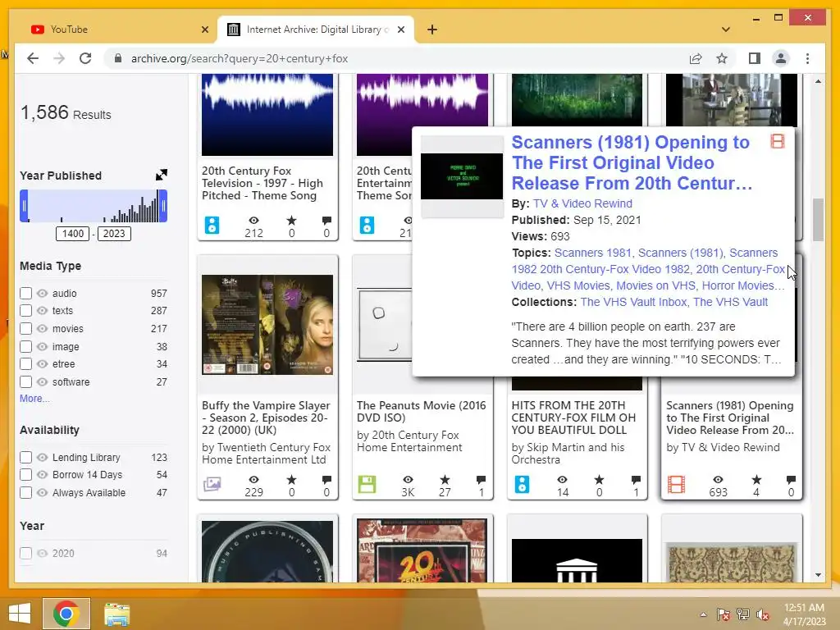Open The VHS Vault Inbox collection link
The image size is (840, 630).
click(x=633, y=302)
